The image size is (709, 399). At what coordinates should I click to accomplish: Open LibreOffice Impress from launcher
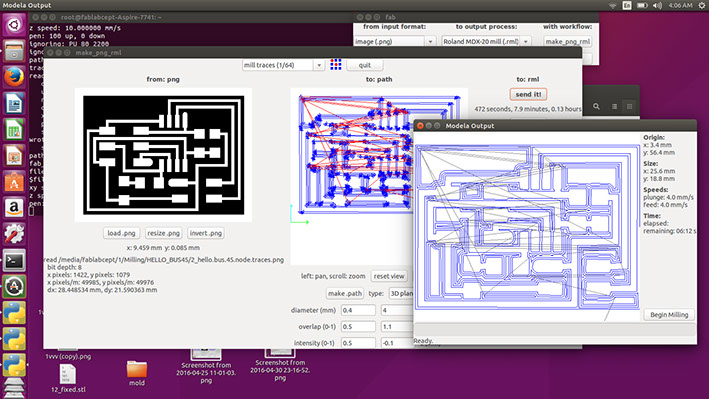pos(14,156)
